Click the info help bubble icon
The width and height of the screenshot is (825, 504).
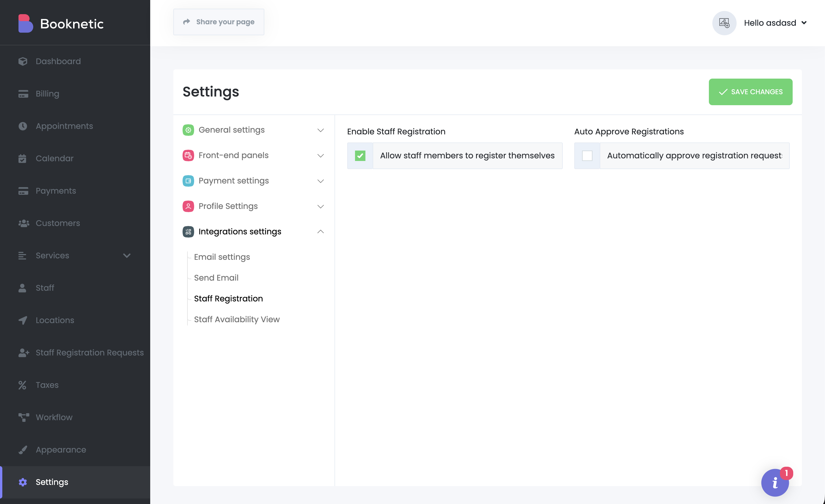[775, 483]
